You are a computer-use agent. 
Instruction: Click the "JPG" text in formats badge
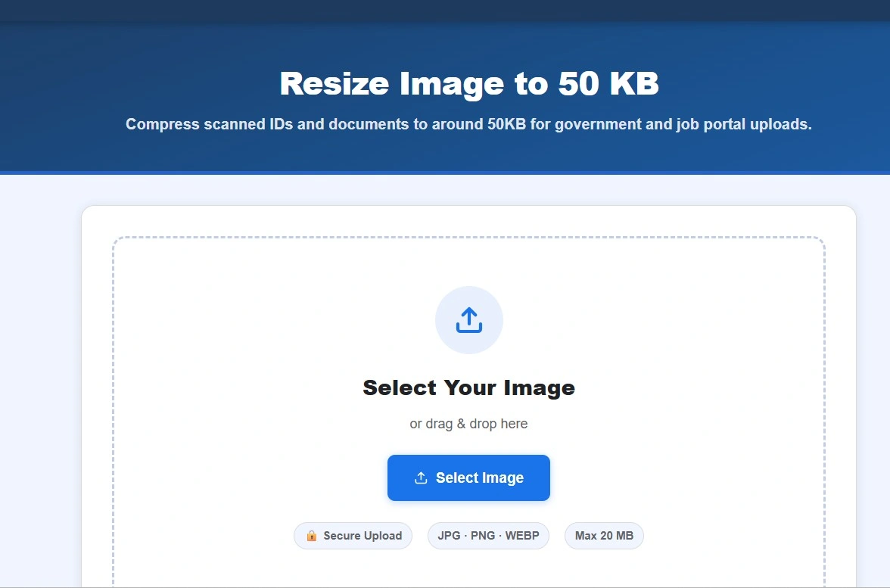pos(448,536)
